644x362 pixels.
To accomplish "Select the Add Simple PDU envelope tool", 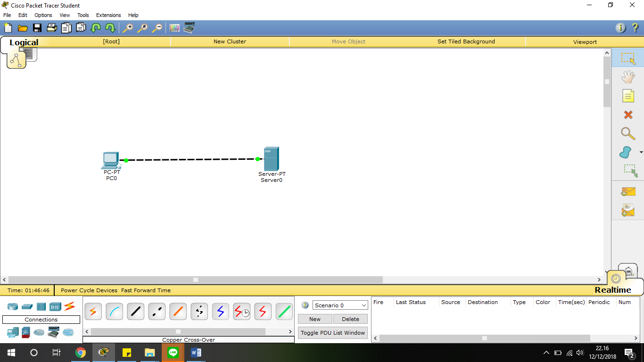I will point(628,192).
